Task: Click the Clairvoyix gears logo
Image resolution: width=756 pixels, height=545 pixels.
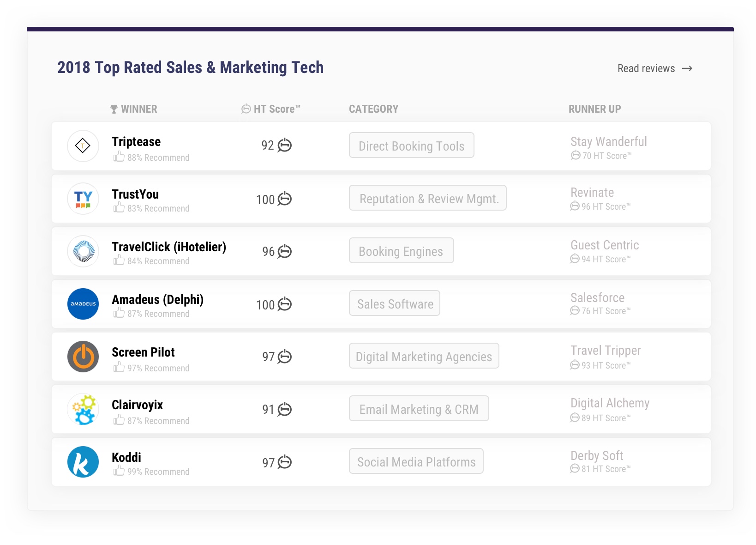Action: tap(83, 409)
